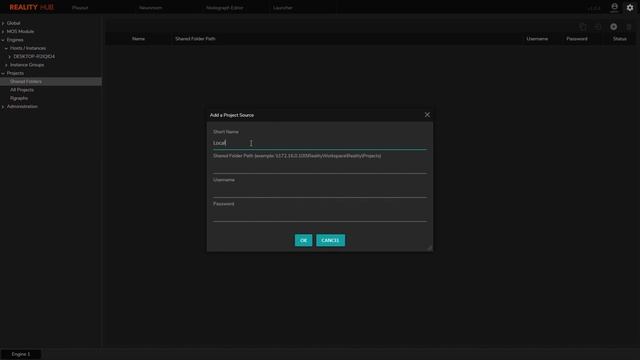Click the Shared Folder Path input field
The height and width of the screenshot is (360, 640).
pyautogui.click(x=320, y=167)
